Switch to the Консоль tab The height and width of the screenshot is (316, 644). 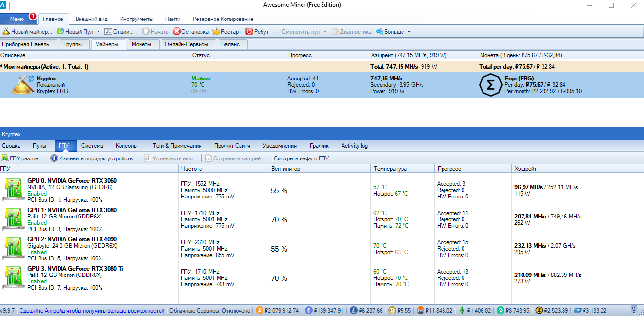pyautogui.click(x=126, y=145)
